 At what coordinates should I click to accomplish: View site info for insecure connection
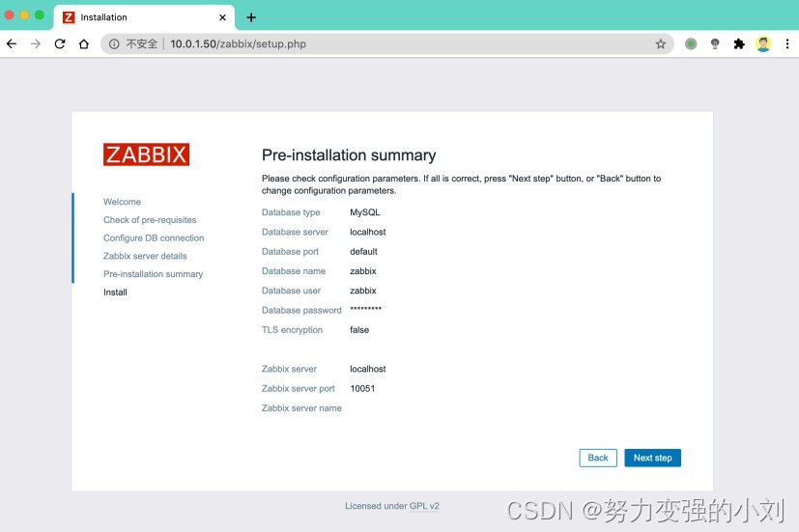114,43
